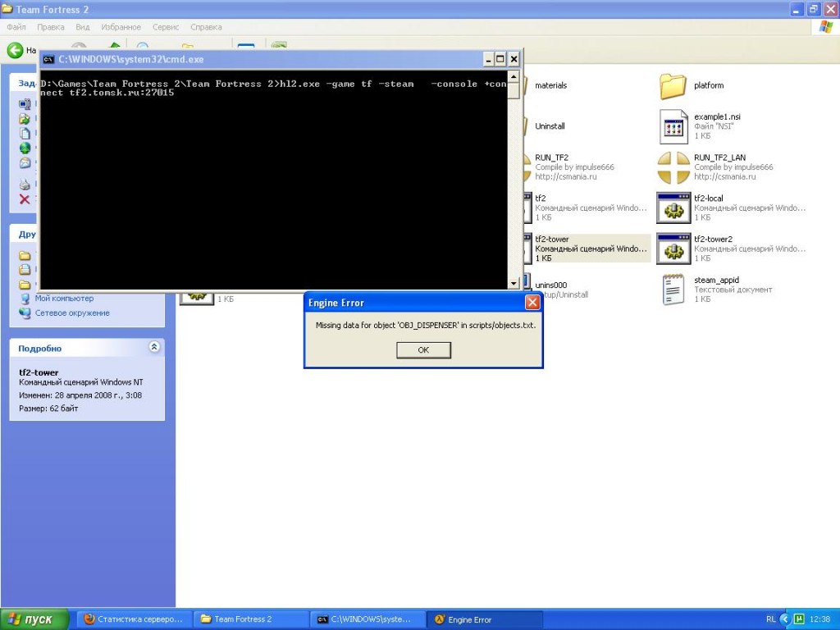The height and width of the screenshot is (630, 840).
Task: Switch to cmd.exe taskbar button
Action: [x=368, y=619]
